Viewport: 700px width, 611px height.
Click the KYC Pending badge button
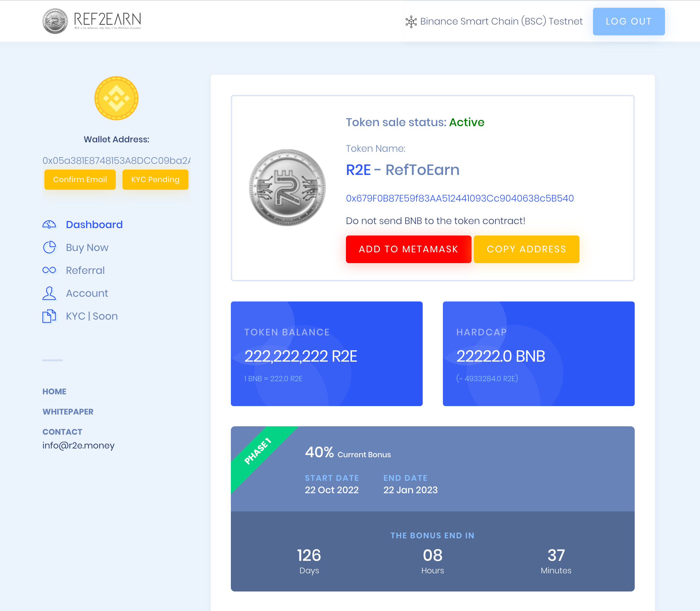[x=155, y=179]
